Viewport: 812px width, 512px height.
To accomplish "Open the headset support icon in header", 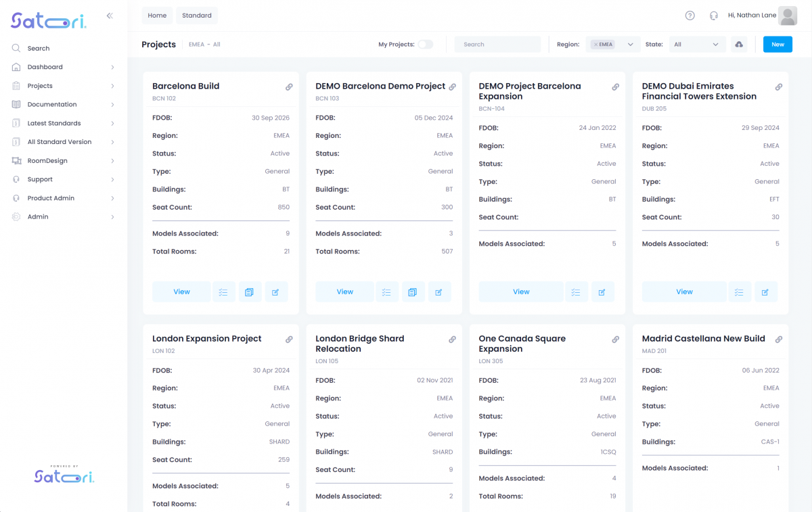I will (x=713, y=16).
